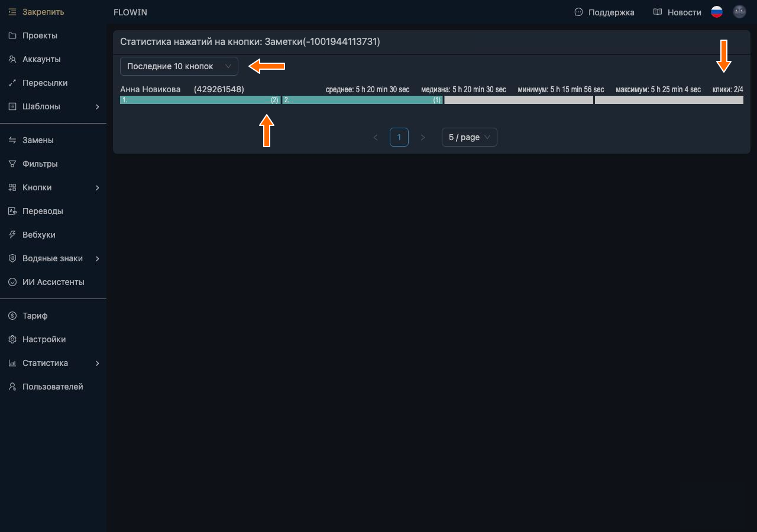Click the среднее: 5 h 20 min 30 sec value
This screenshot has width=757, height=532.
pos(367,89)
